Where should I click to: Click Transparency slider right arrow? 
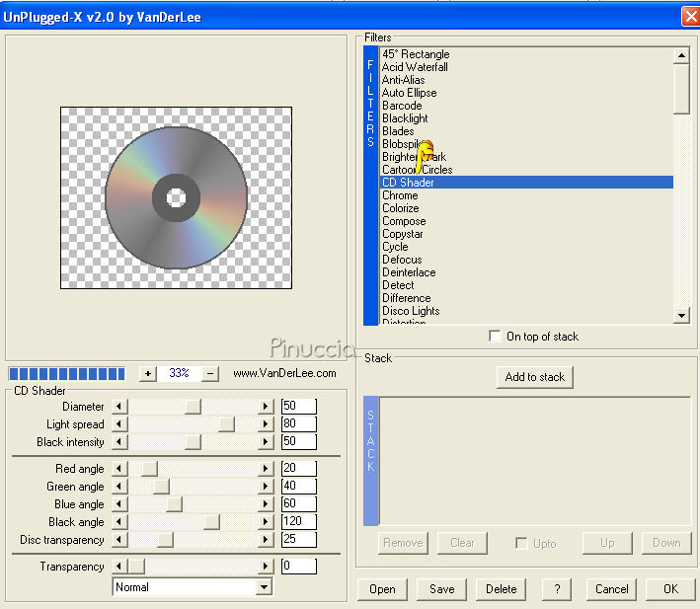[266, 567]
